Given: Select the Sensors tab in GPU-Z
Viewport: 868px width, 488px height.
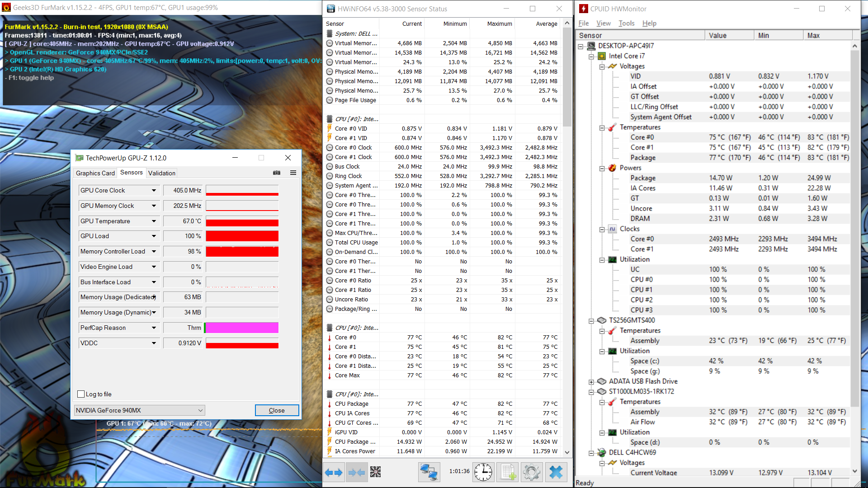Looking at the screenshot, I should pos(132,173).
